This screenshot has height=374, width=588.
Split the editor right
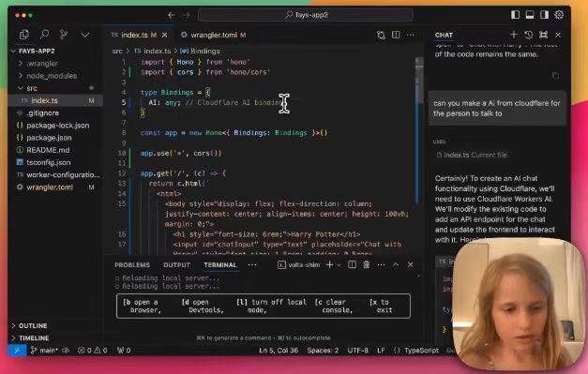tap(396, 35)
